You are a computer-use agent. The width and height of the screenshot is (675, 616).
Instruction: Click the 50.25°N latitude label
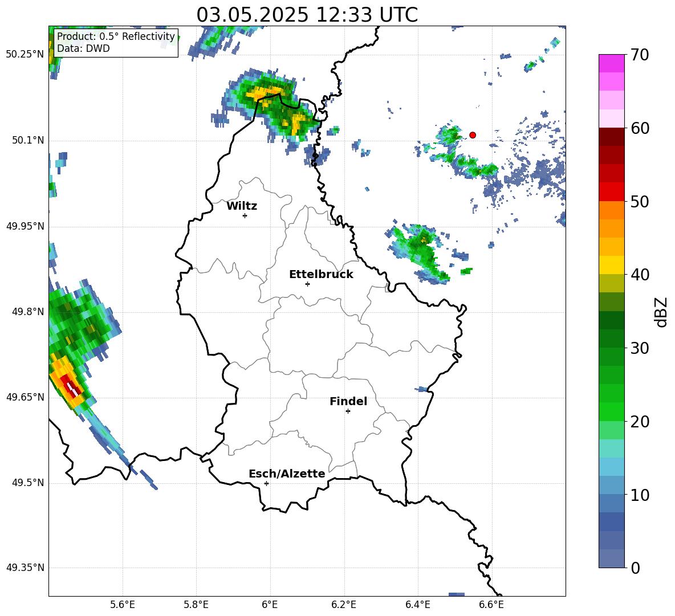point(25,55)
